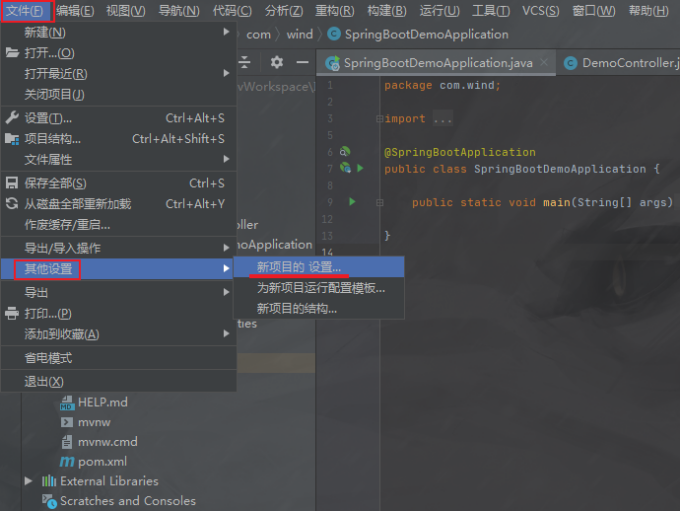Expand the 新建(N) submenu
This screenshot has width=681, height=511.
119,32
